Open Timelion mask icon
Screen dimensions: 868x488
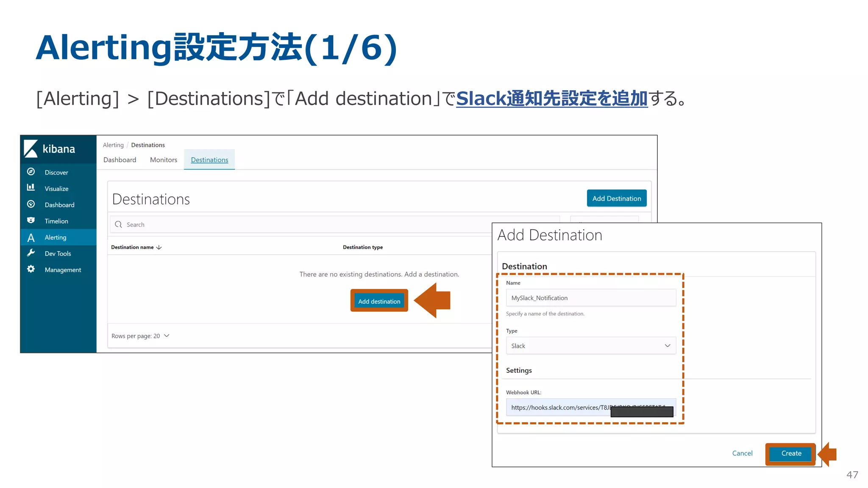31,220
